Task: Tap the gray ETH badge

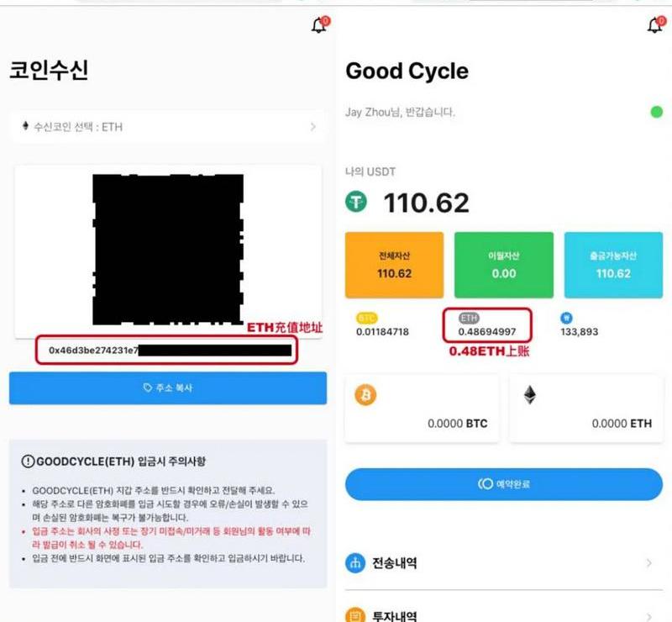Action: pos(469,318)
